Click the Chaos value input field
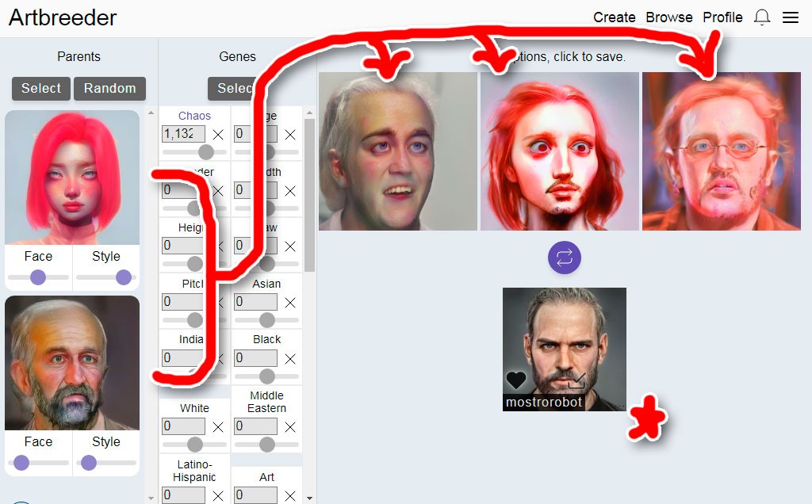Viewport: 812px width, 504px height. tap(183, 134)
